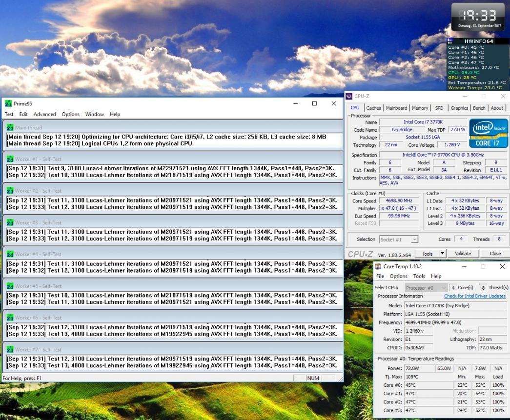Open the File menu in Core Temp

pos(380,276)
